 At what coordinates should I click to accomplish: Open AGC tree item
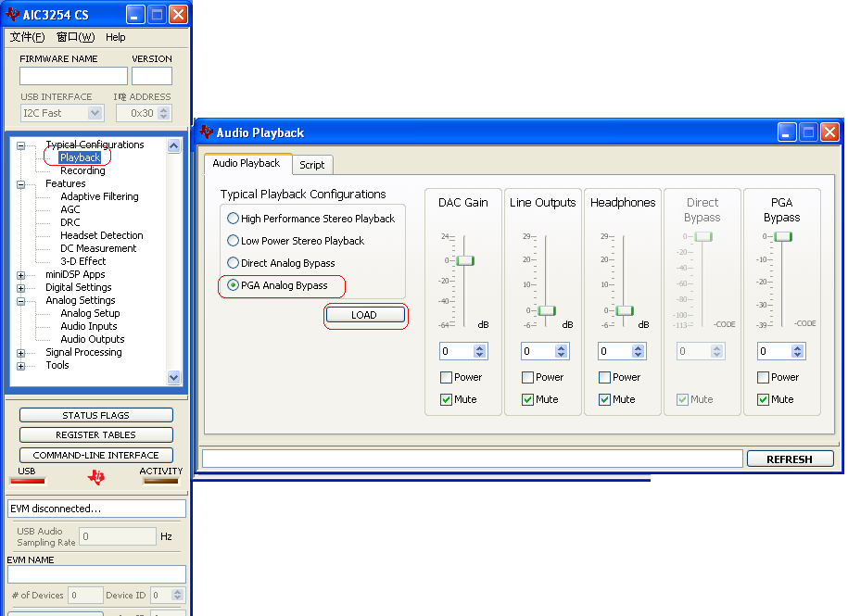click(70, 209)
